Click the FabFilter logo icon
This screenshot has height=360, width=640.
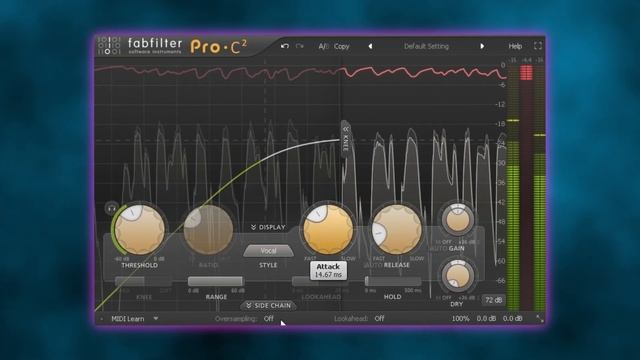[x=109, y=45]
